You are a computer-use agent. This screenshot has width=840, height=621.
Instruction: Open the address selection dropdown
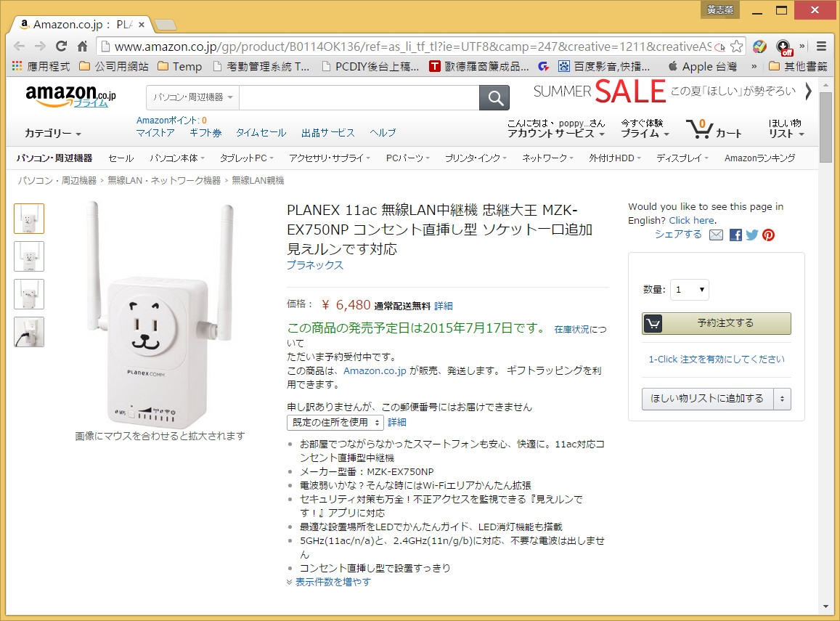click(335, 422)
